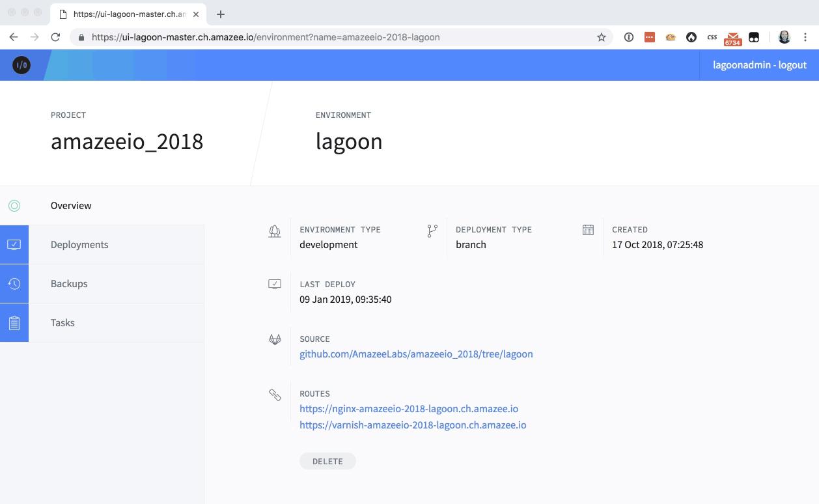Open the Tasks section
819x504 pixels.
coord(62,323)
